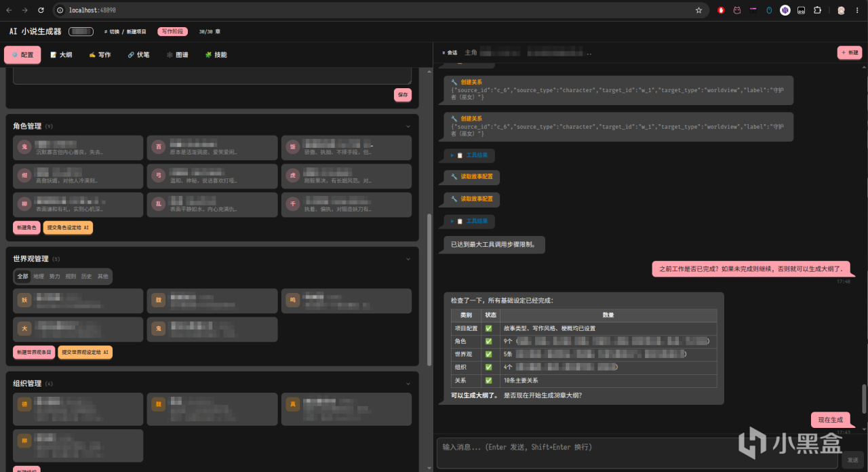Click the 胧 icon under 世界观管理

[159, 300]
